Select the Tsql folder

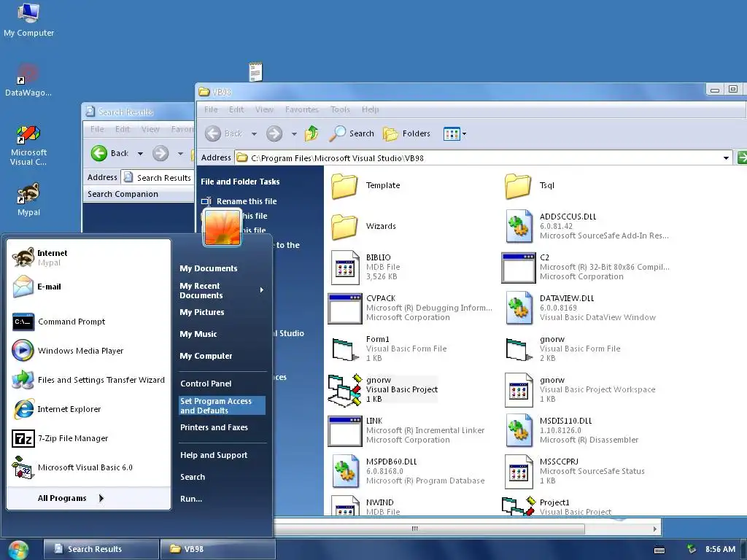(x=530, y=186)
